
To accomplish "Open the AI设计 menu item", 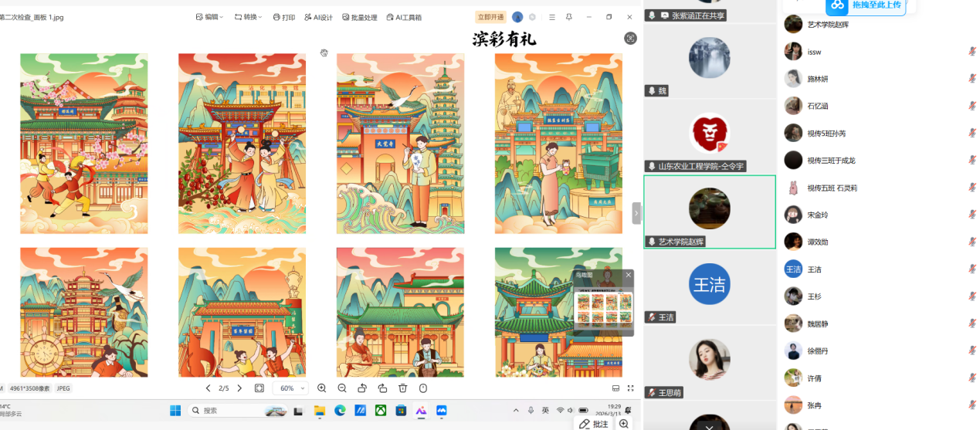I will tap(318, 17).
